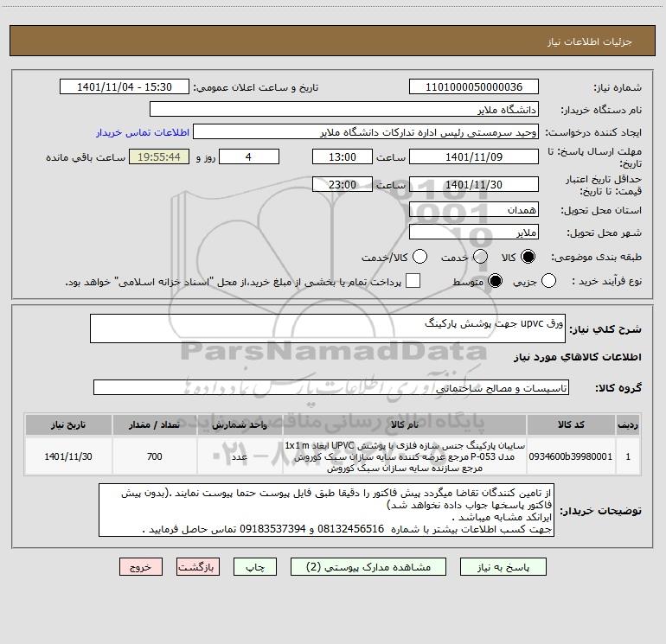Click the کد کالا column header

point(571,424)
